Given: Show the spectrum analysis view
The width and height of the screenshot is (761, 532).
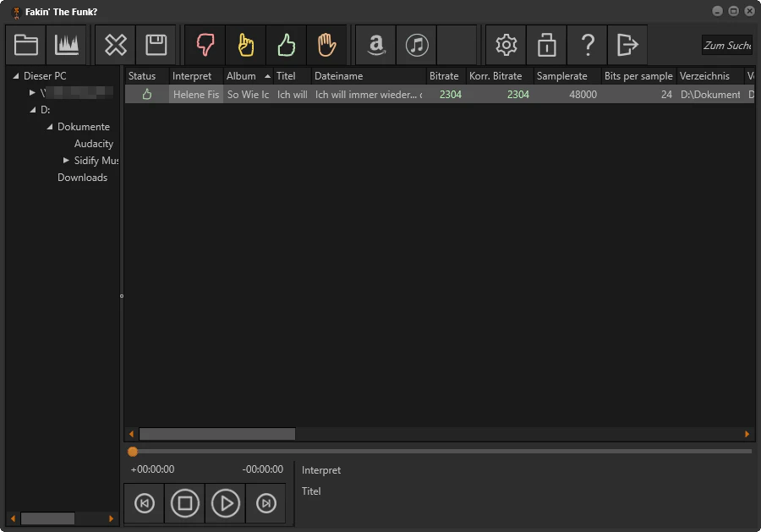Looking at the screenshot, I should pyautogui.click(x=67, y=45).
